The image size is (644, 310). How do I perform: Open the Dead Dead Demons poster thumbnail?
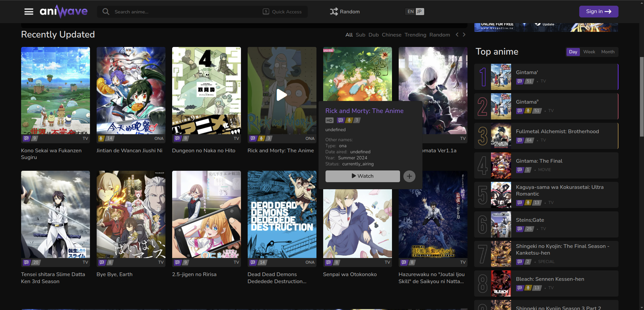282,215
